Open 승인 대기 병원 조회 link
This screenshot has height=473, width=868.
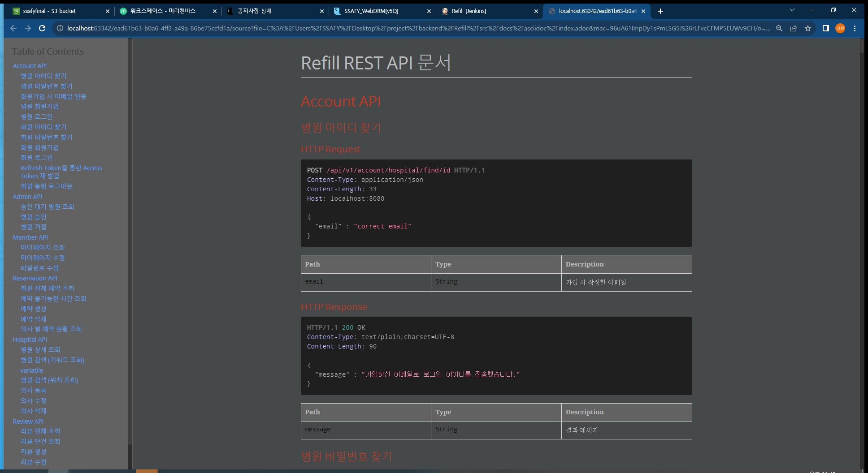(47, 206)
